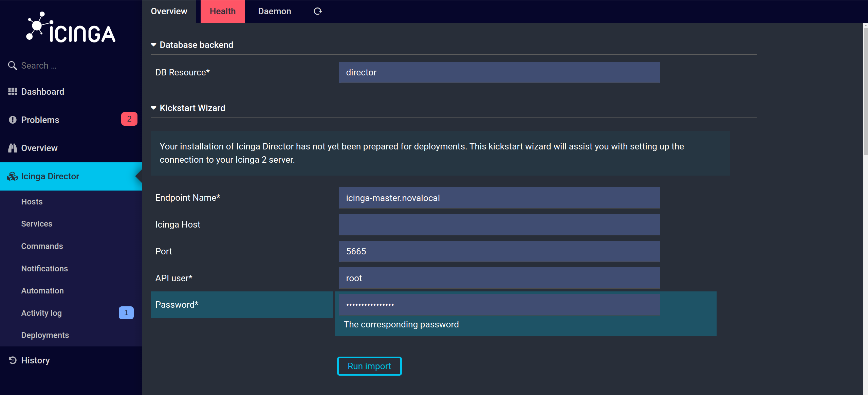This screenshot has width=868, height=395.
Task: Click the Endpoint Name* label
Action: click(x=188, y=198)
